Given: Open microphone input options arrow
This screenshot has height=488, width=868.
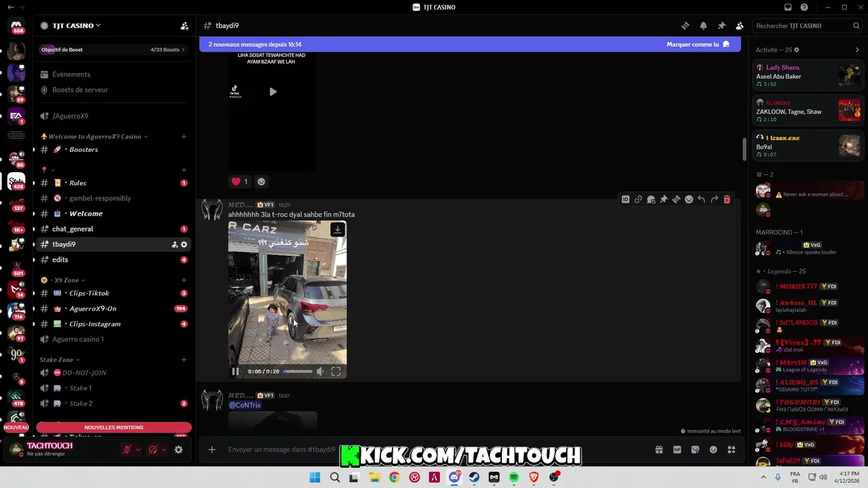Looking at the screenshot, I should tap(138, 449).
